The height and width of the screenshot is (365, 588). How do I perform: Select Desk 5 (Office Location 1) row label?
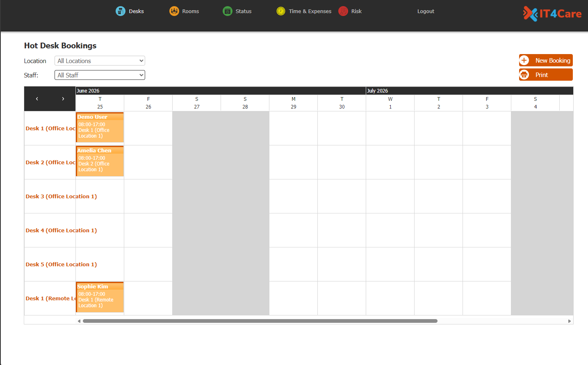pyautogui.click(x=61, y=264)
